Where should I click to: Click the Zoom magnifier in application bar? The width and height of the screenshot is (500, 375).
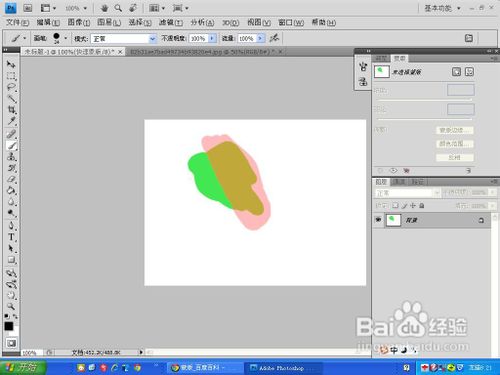[118, 8]
